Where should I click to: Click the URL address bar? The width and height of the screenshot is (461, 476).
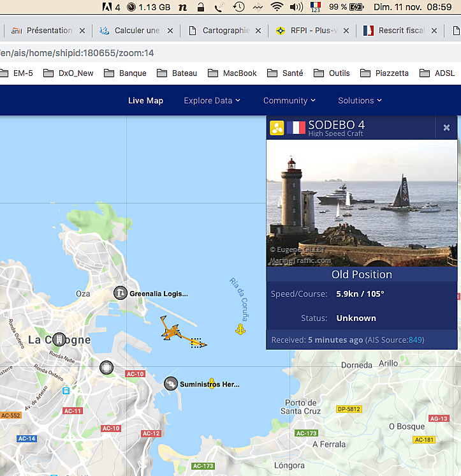click(x=231, y=53)
